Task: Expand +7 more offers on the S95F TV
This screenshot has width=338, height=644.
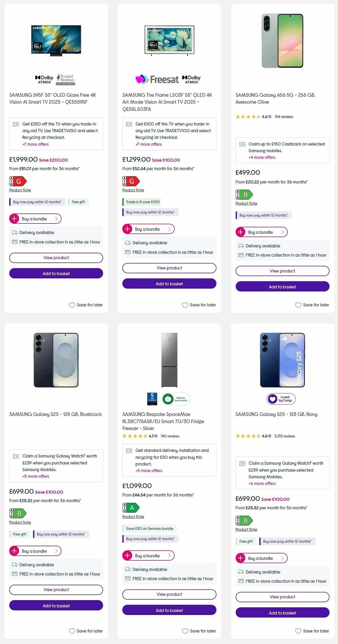Action: click(35, 144)
